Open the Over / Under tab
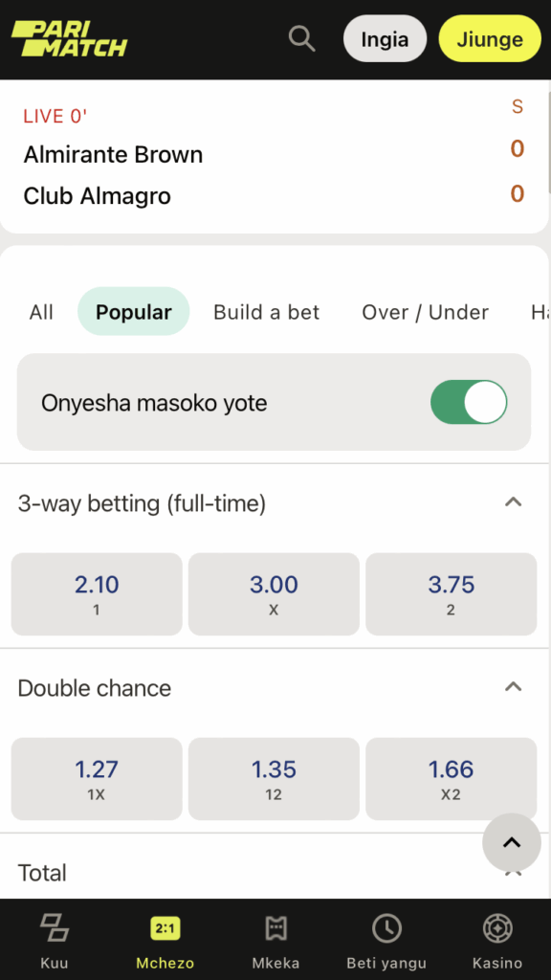The height and width of the screenshot is (980, 551). 425,312
